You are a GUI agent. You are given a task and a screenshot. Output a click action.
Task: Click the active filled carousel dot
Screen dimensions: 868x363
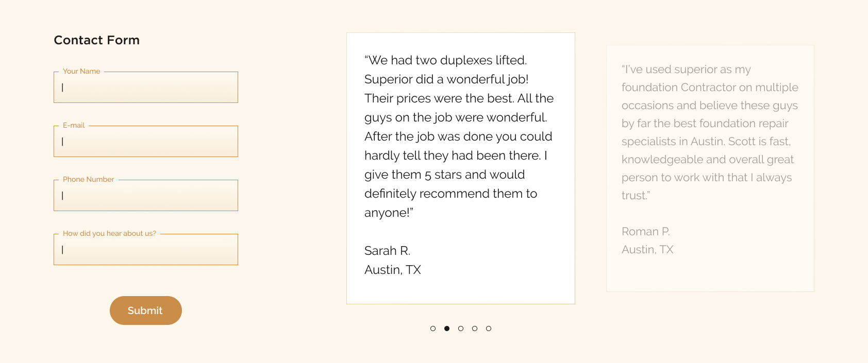point(447,329)
